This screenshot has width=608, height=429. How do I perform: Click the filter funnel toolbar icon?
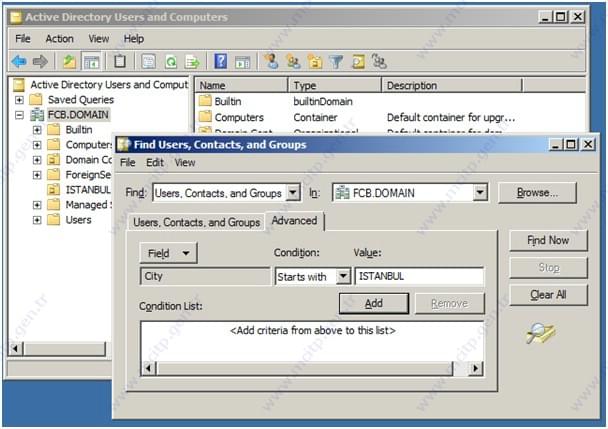pyautogui.click(x=336, y=61)
